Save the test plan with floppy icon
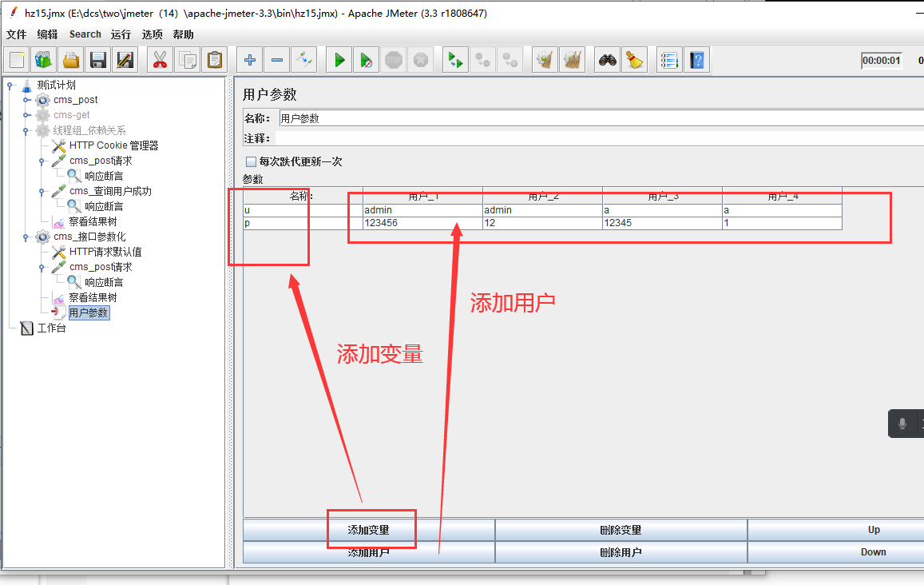The image size is (924, 585). pyautogui.click(x=98, y=60)
